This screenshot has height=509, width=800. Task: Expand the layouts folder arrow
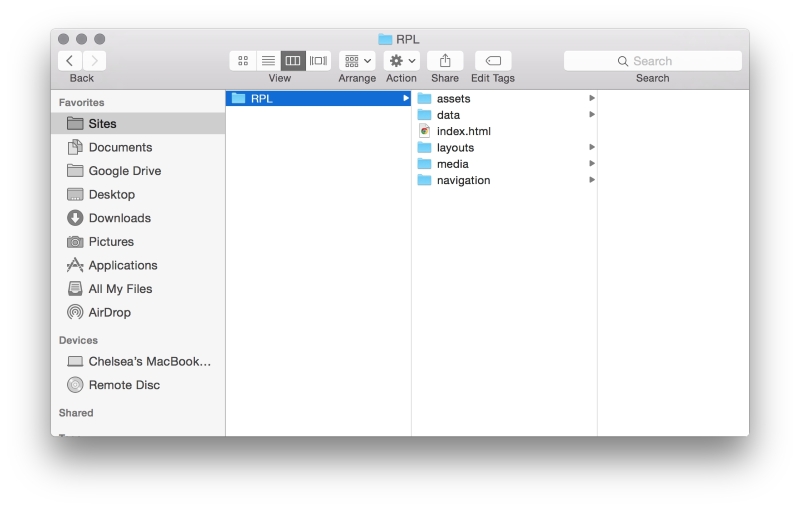[x=592, y=147]
